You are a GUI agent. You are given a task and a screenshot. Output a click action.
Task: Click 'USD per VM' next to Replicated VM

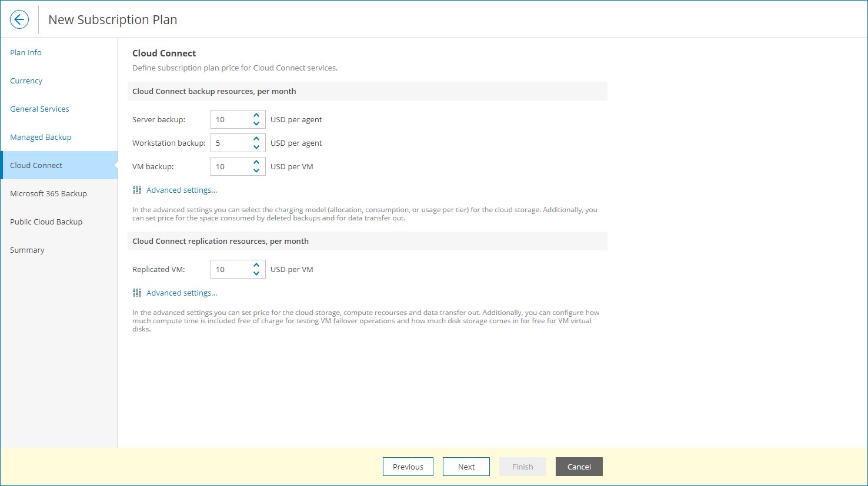pyautogui.click(x=292, y=269)
